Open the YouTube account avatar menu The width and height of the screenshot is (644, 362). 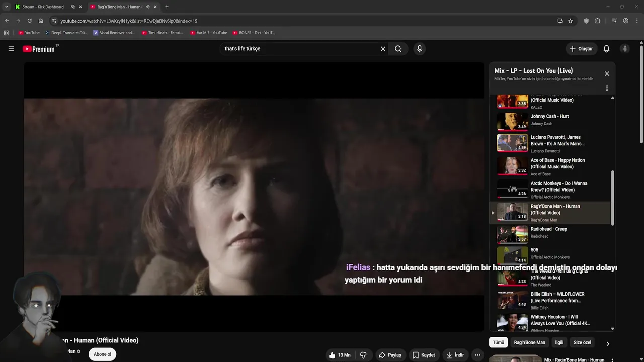tap(625, 49)
